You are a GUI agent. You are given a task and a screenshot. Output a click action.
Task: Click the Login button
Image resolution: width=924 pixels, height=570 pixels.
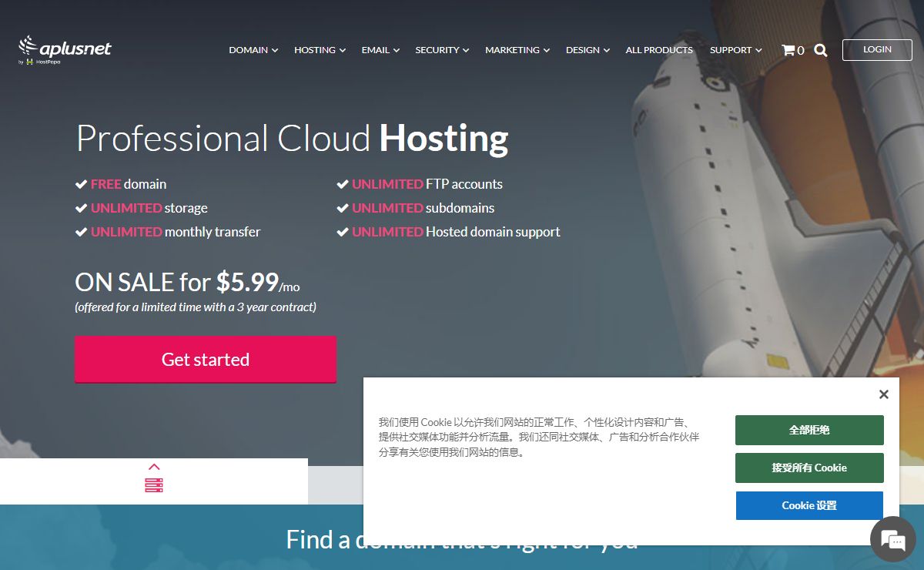tap(877, 49)
